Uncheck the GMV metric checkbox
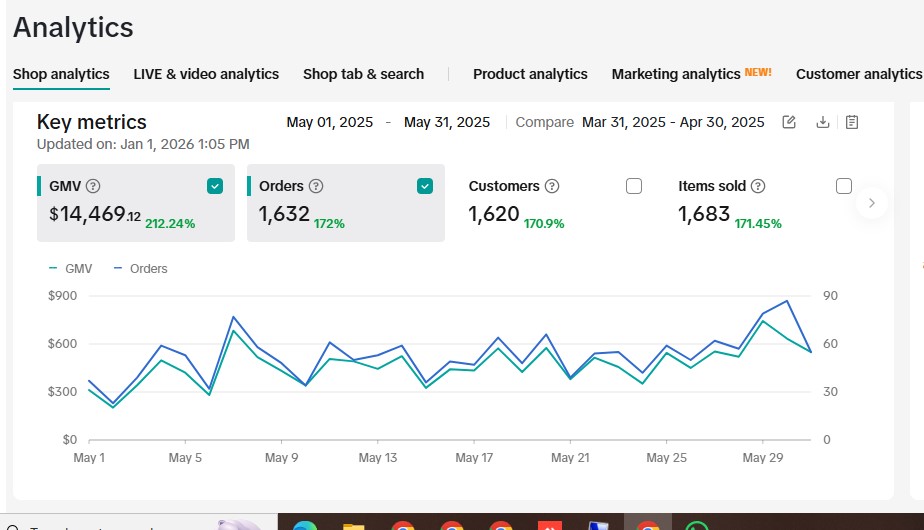 (215, 186)
